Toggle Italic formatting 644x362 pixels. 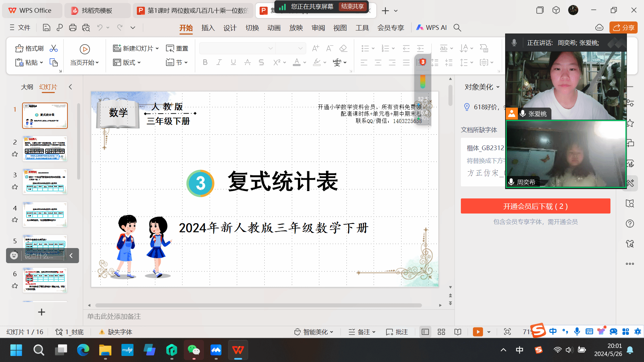(x=219, y=62)
